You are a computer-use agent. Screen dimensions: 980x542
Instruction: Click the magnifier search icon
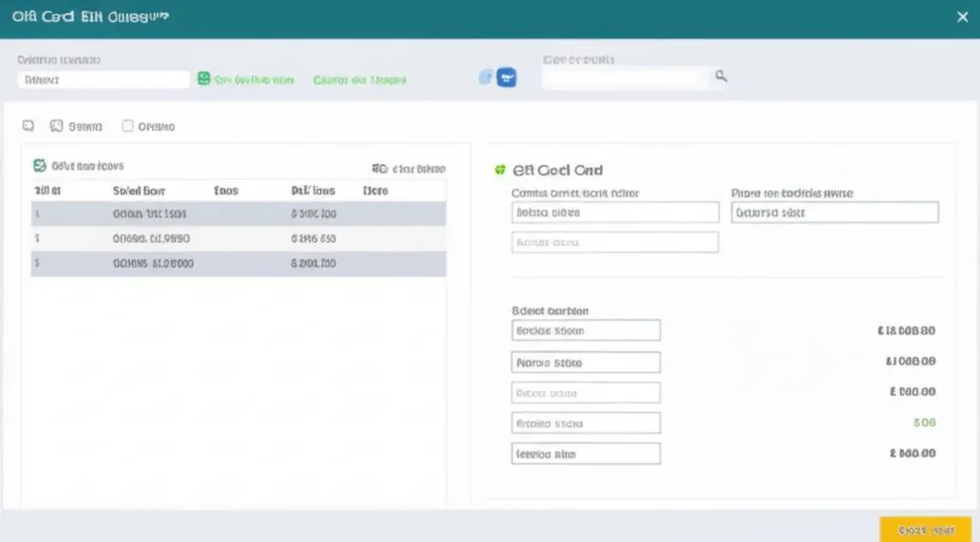pos(721,76)
